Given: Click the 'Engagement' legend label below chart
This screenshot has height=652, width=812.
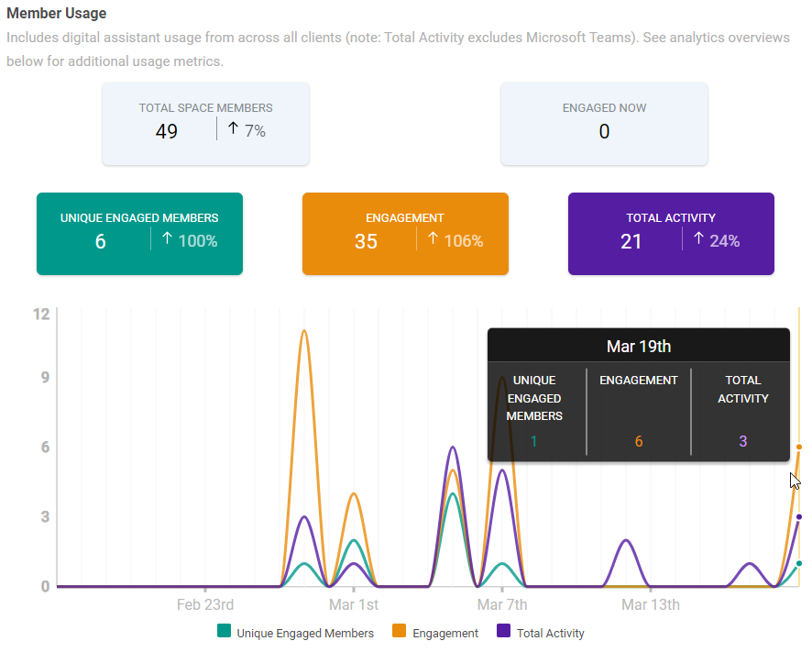Looking at the screenshot, I should coord(445,634).
